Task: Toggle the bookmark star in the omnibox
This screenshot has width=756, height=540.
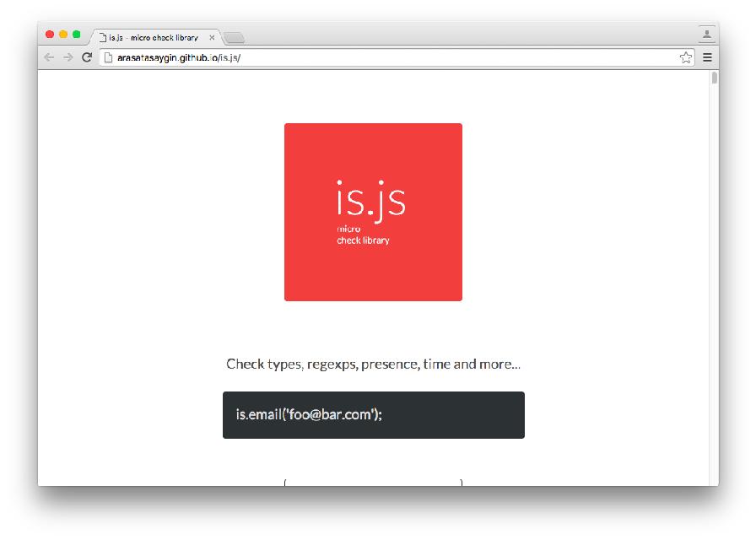Action: pyautogui.click(x=686, y=57)
